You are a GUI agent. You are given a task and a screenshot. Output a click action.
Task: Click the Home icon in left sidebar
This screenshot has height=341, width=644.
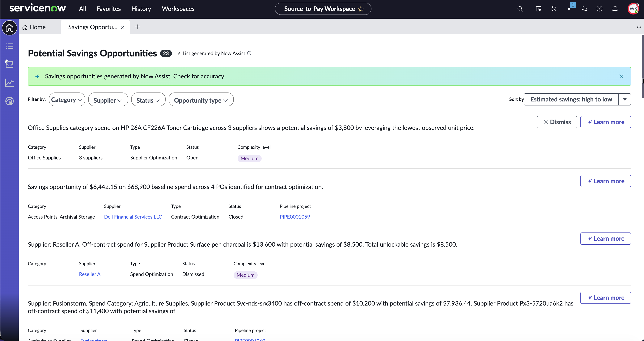click(x=10, y=28)
